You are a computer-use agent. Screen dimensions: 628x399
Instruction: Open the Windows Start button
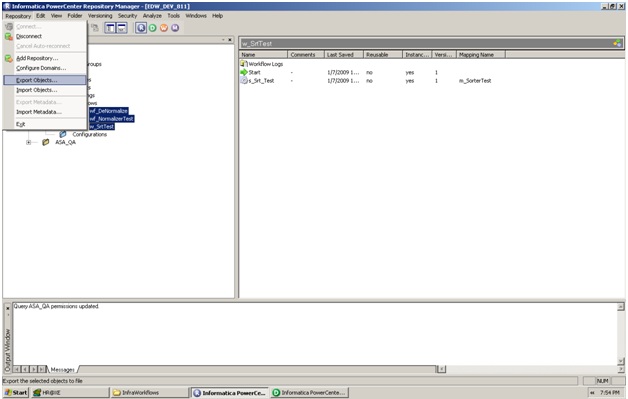coord(16,393)
